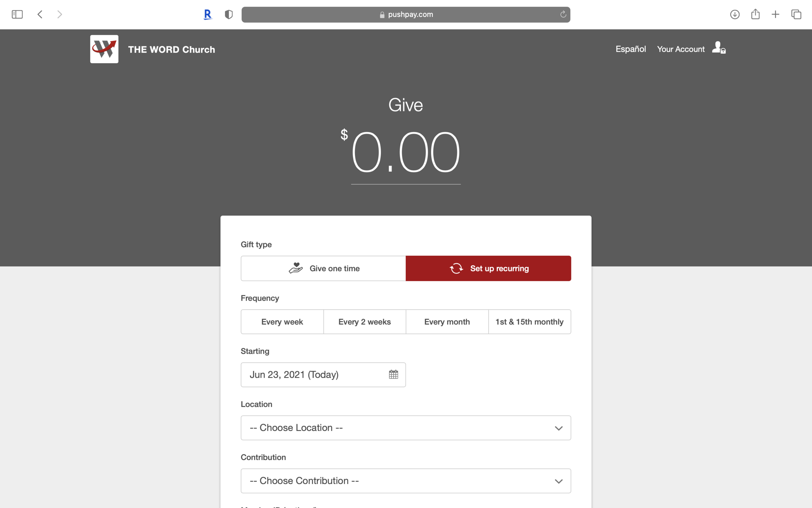
Task: Expand the Choose Location dropdown
Action: 405,428
